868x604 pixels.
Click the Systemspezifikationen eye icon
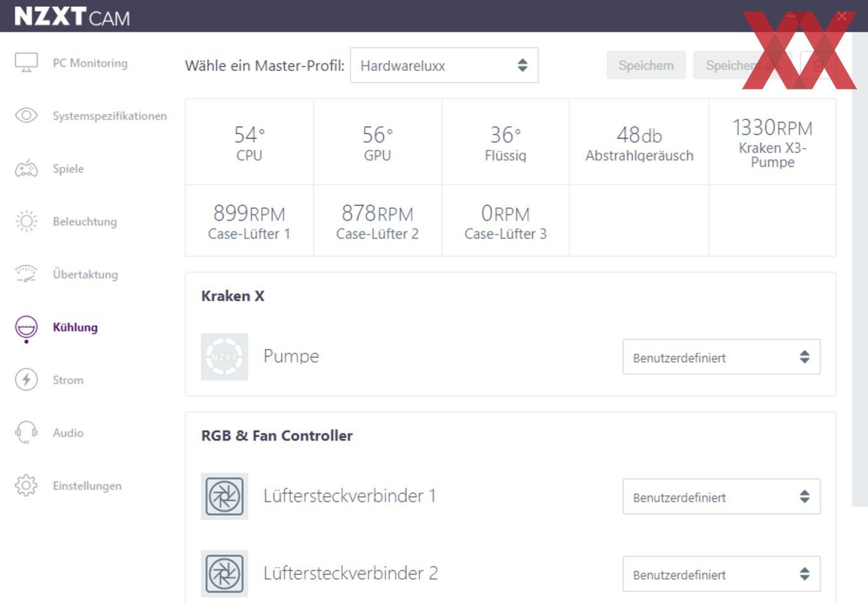tap(26, 116)
